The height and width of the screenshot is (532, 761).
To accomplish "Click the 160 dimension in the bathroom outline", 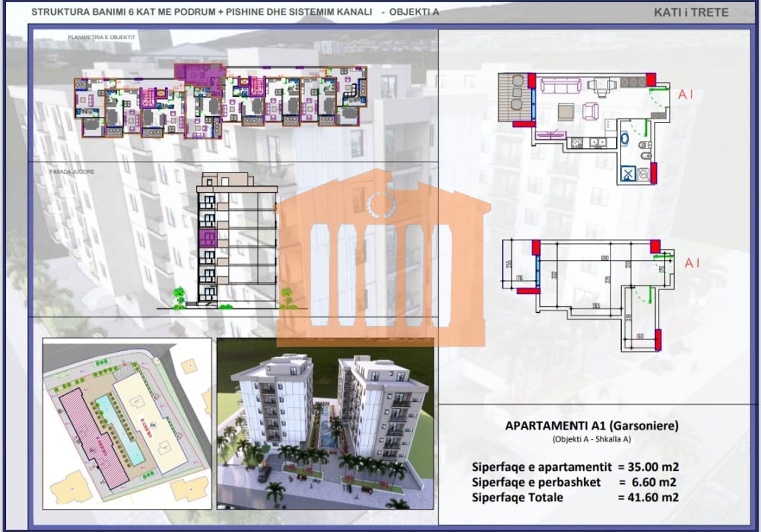I will 640,336.
